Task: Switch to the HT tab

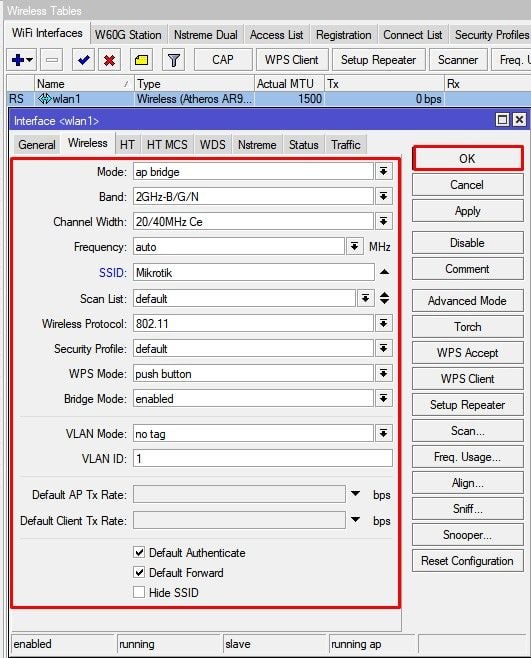Action: click(x=127, y=145)
